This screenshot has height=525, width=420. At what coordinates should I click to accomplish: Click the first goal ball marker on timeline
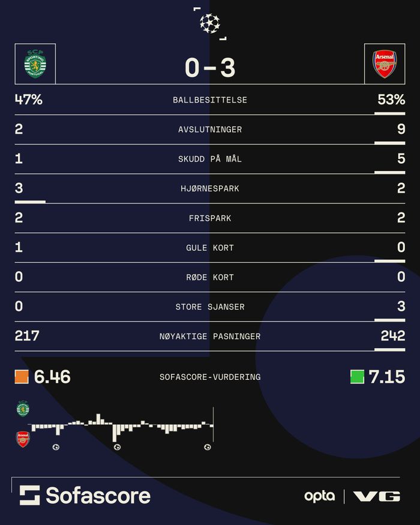pos(56,447)
